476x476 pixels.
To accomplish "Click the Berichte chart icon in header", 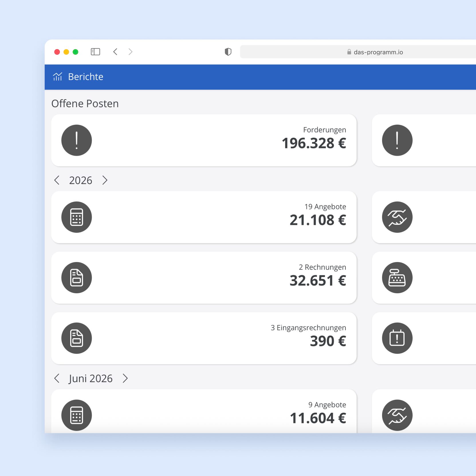I will 58,77.
